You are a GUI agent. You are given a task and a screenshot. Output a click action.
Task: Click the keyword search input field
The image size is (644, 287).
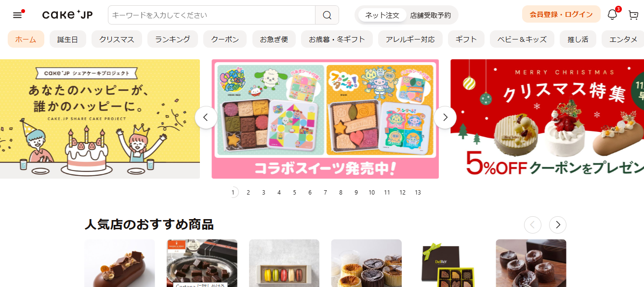coord(212,15)
